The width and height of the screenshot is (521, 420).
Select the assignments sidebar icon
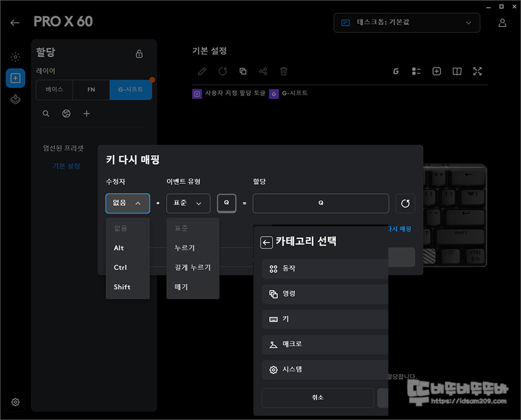coord(15,78)
